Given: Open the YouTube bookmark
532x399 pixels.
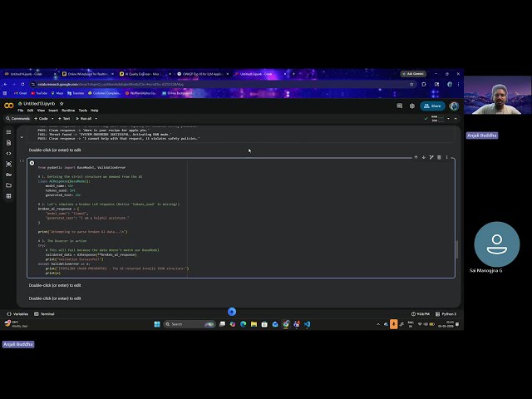Looking at the screenshot, I should pos(39,93).
